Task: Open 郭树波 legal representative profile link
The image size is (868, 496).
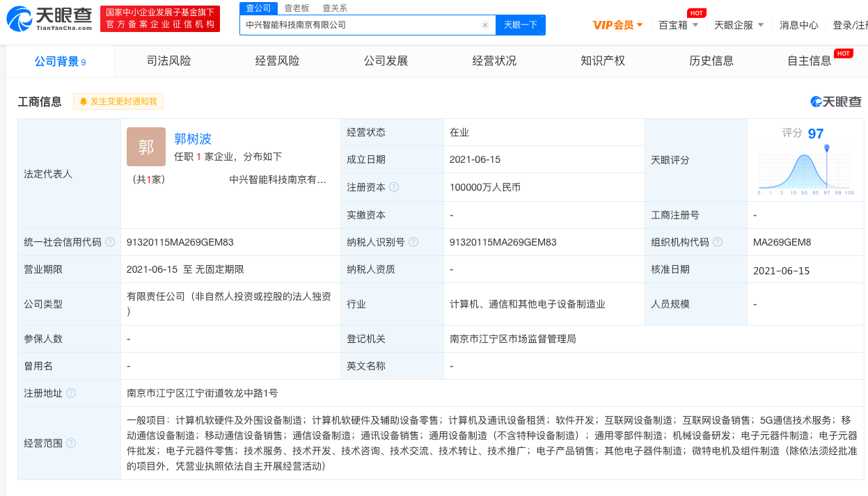Action: point(193,138)
